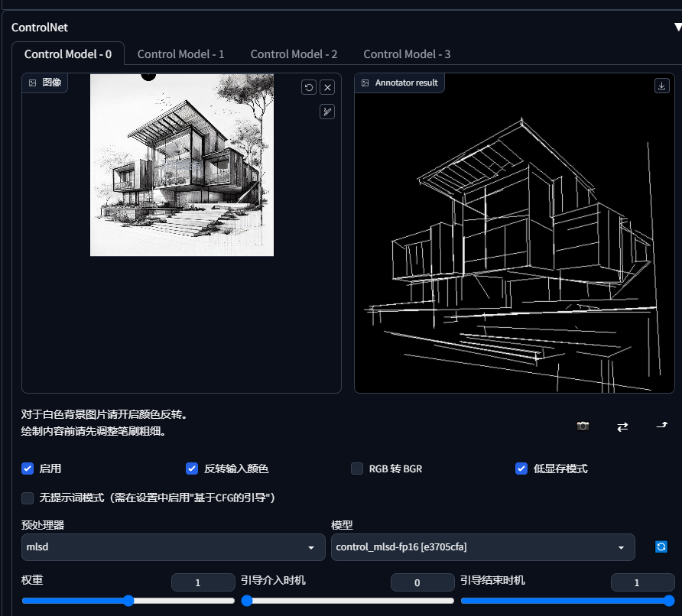
Task: Click the swap double-arrow icon
Action: tap(622, 426)
